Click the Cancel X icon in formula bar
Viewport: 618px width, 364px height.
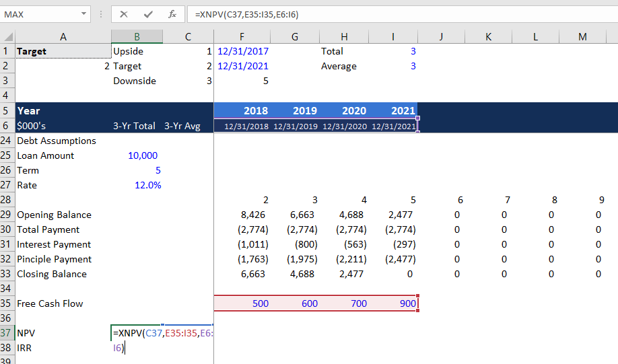(124, 14)
